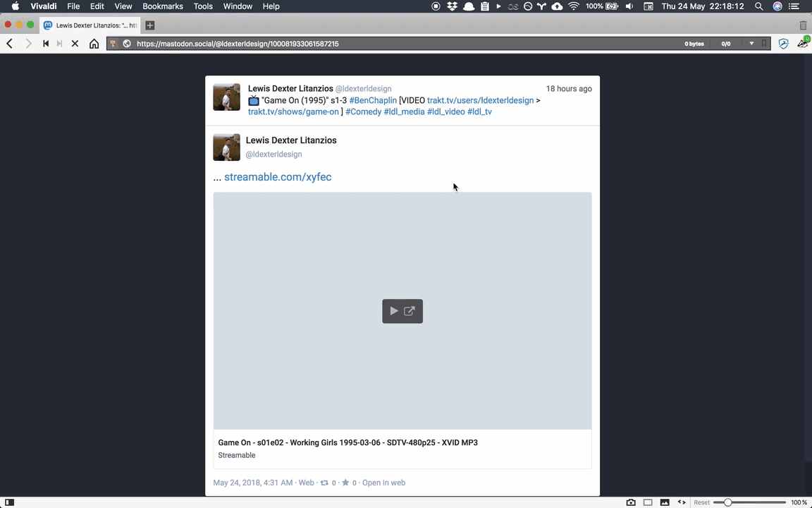Open the trakt.tv/users/ldexterldesign link

point(480,101)
